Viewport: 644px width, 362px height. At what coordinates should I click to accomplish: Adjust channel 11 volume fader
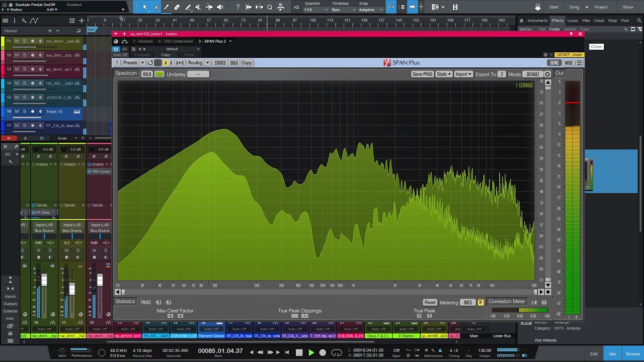(x=72, y=289)
